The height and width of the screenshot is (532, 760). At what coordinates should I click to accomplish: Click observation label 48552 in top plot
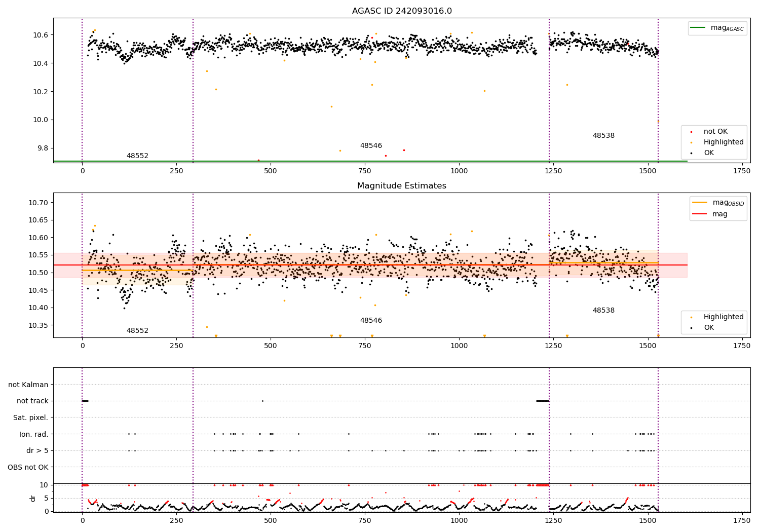tap(137, 156)
